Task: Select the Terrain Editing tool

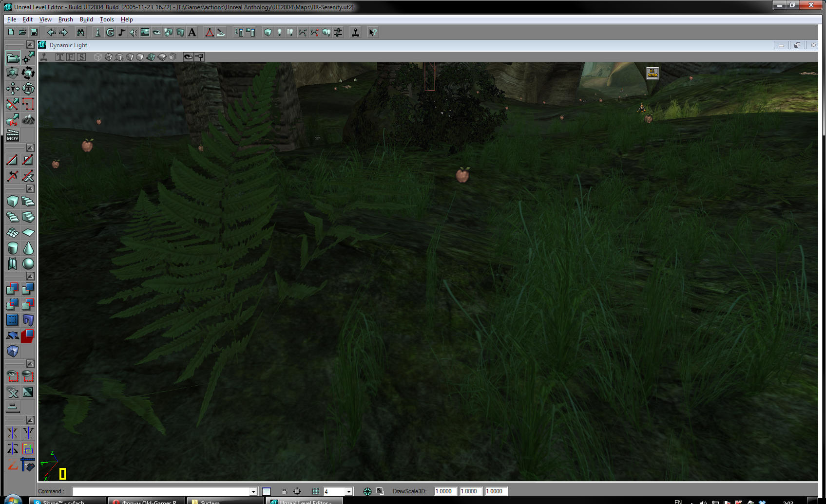Action: click(28, 119)
